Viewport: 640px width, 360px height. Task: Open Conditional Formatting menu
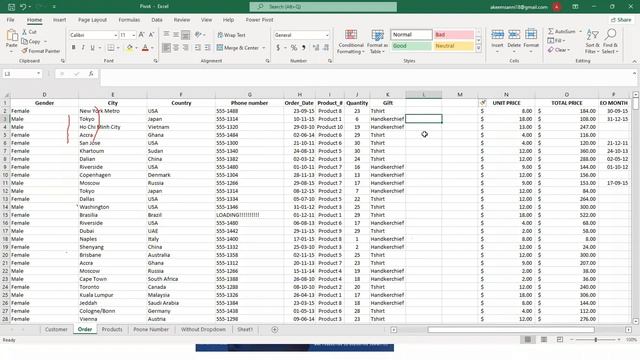351,41
